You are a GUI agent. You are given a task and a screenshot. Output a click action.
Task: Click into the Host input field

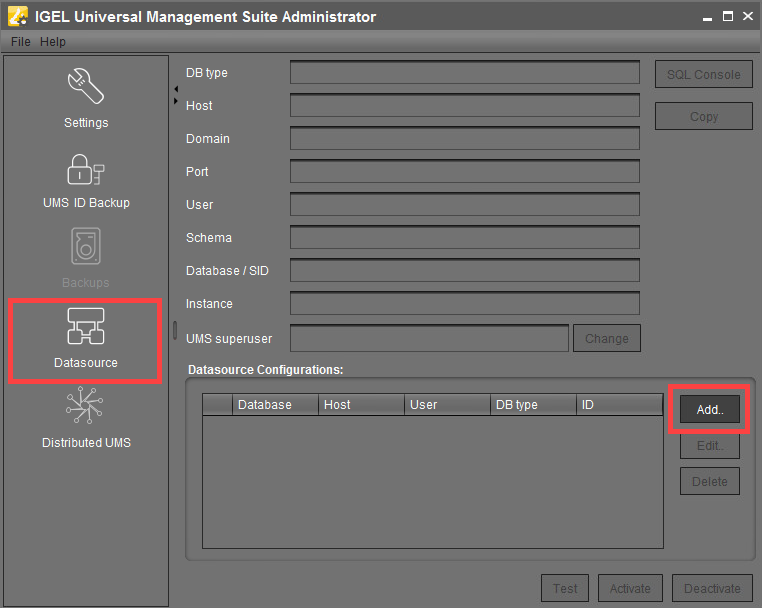(464, 106)
